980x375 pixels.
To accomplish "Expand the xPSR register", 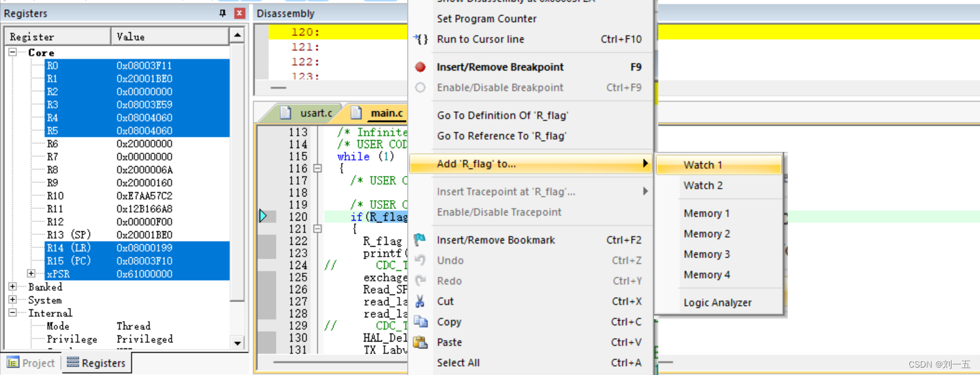I will pyautogui.click(x=31, y=273).
